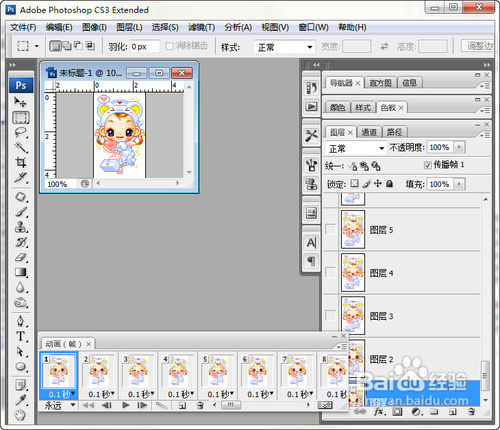Delete layer with trash icon

point(471,412)
